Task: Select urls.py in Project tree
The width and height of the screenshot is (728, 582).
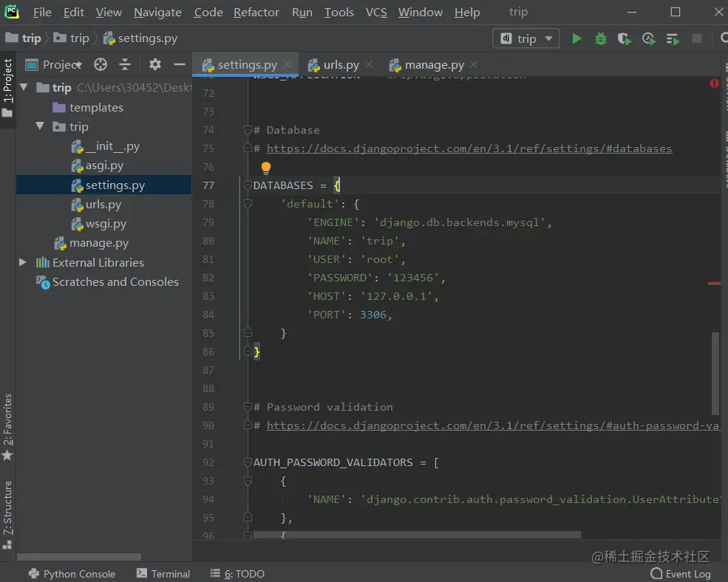Action: [96, 204]
